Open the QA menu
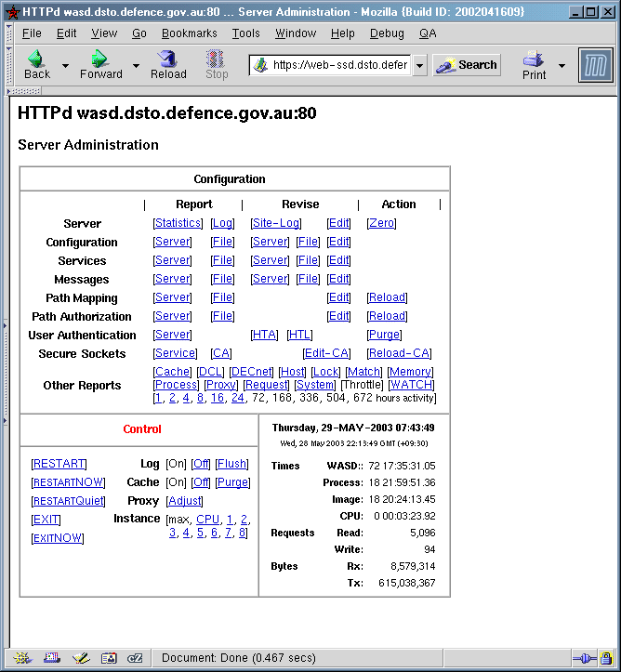Viewport: 621px width, 672px height. 428,33
